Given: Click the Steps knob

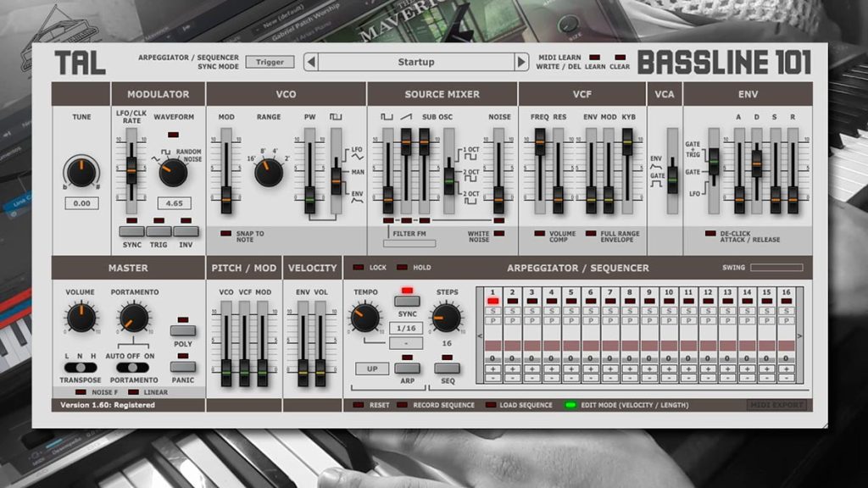Looking at the screenshot, I should [446, 318].
